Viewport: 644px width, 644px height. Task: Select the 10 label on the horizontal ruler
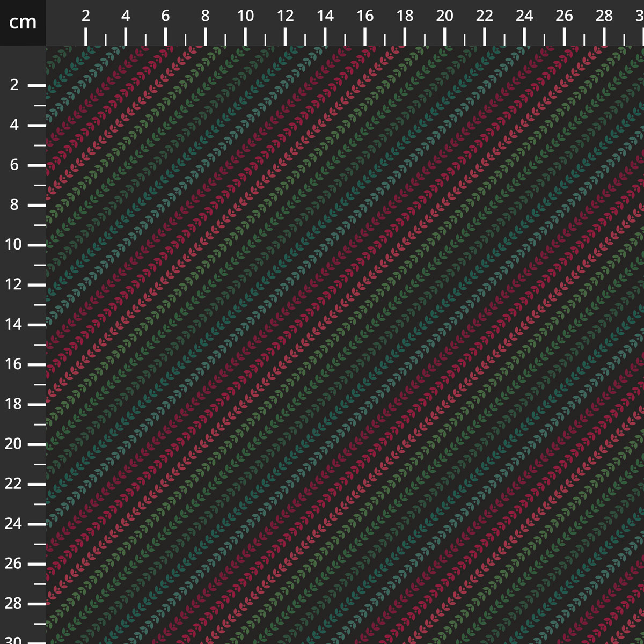click(245, 16)
